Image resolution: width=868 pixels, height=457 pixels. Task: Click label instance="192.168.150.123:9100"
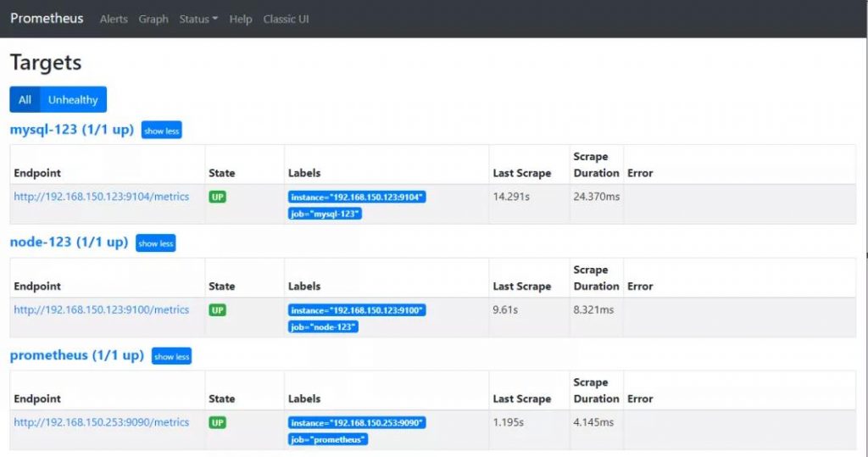357,310
